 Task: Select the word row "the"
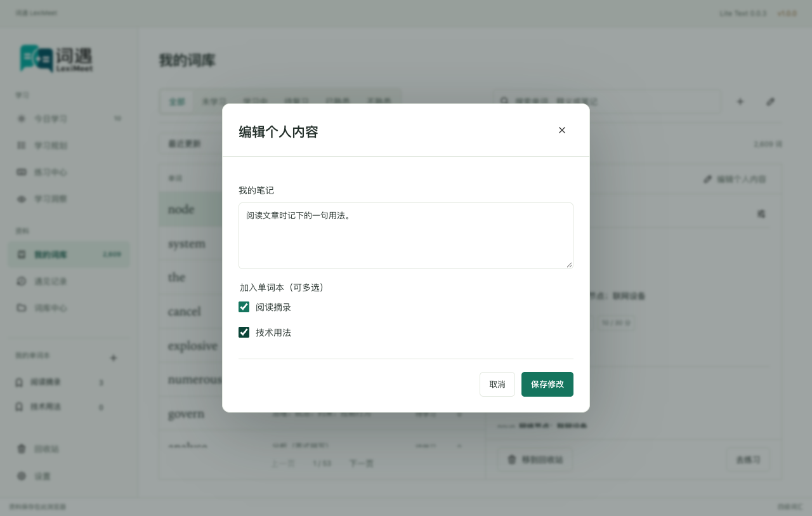[x=190, y=277]
